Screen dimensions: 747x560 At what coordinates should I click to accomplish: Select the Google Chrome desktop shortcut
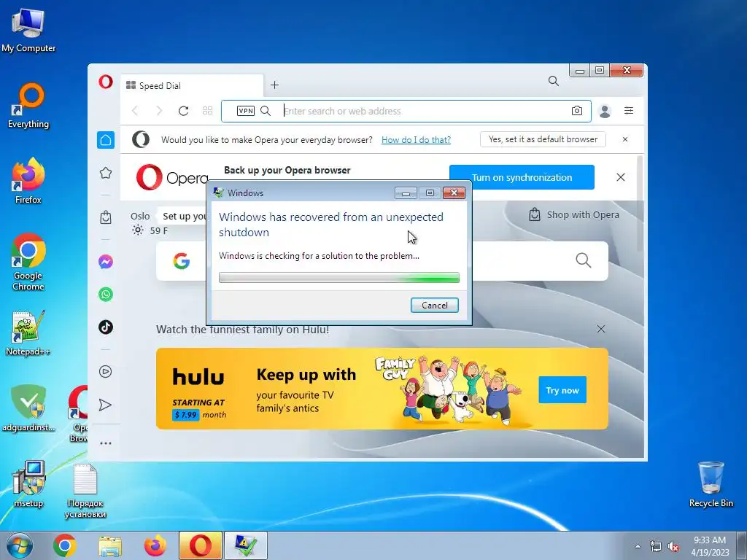tap(28, 262)
